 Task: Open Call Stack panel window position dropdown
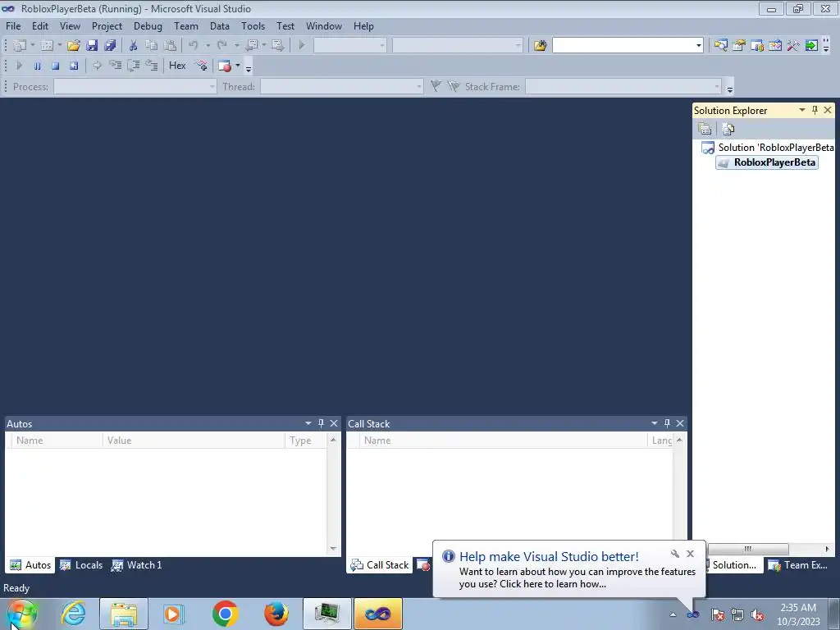pyautogui.click(x=654, y=423)
